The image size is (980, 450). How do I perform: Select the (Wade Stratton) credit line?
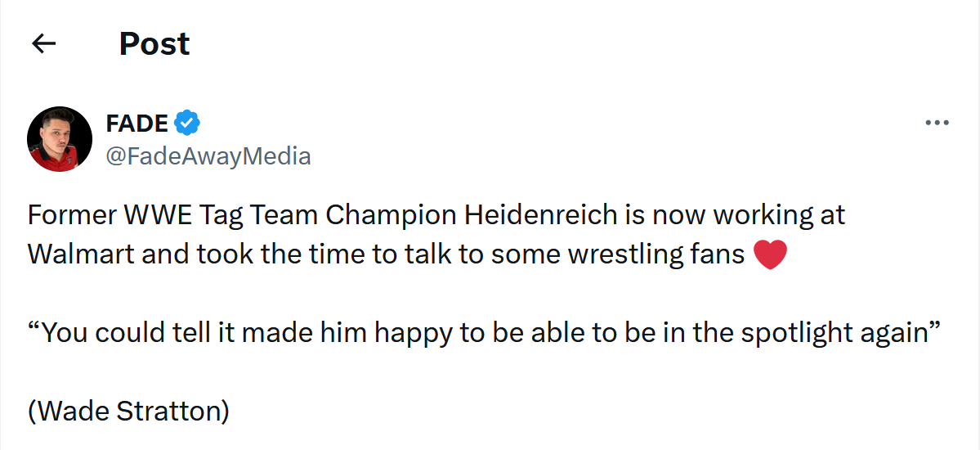pos(128,411)
